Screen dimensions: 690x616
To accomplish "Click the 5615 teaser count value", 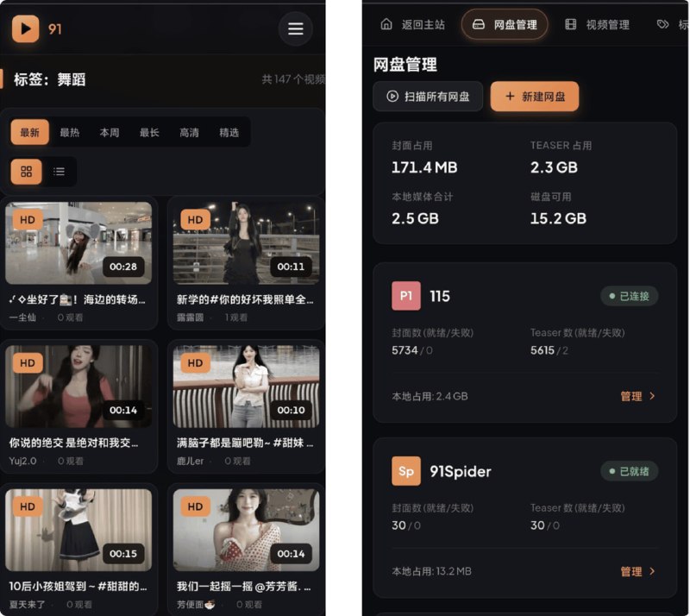I will [x=543, y=350].
